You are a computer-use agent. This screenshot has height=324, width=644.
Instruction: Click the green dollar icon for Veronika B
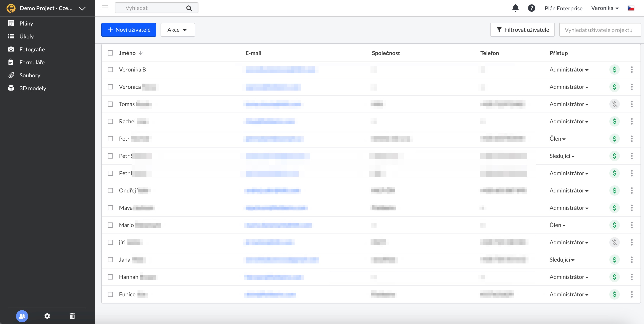click(614, 70)
